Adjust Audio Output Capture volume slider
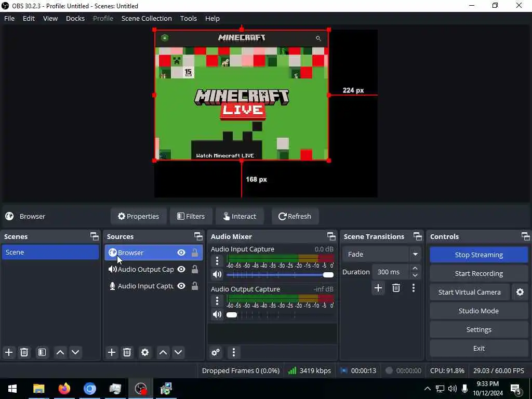This screenshot has width=532, height=399. pyautogui.click(x=280, y=314)
